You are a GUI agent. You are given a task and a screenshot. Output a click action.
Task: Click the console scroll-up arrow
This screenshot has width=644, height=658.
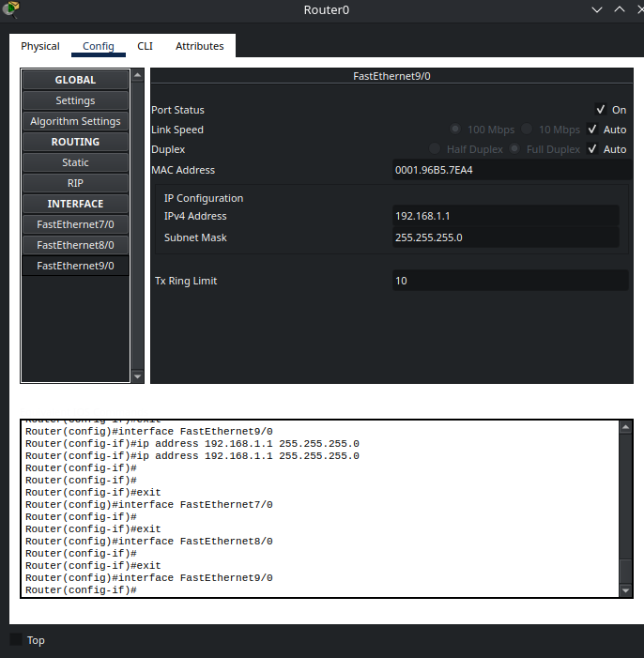point(626,428)
